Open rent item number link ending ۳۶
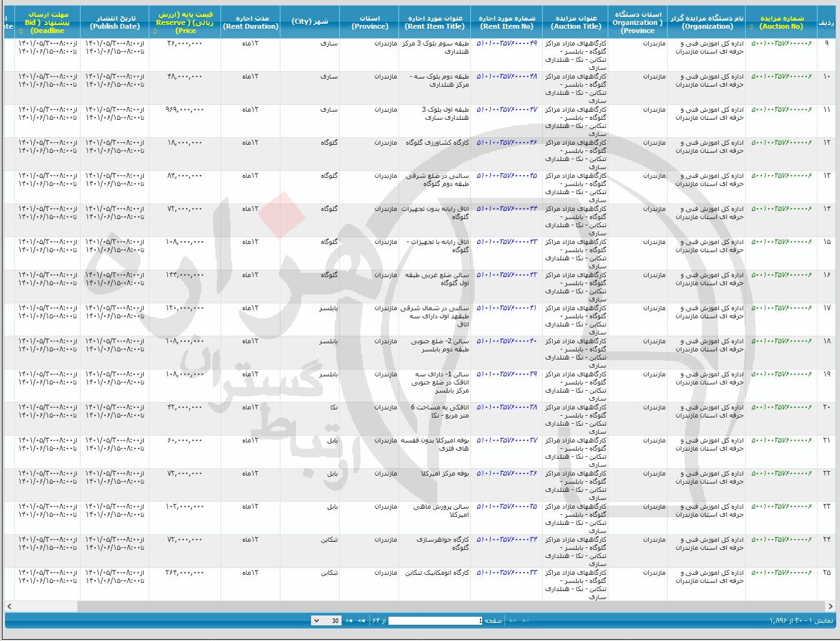 point(506,474)
